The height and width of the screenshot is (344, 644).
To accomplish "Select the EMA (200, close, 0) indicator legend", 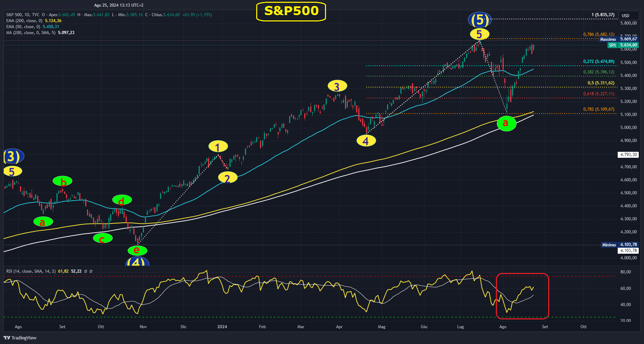I will [x=24, y=21].
